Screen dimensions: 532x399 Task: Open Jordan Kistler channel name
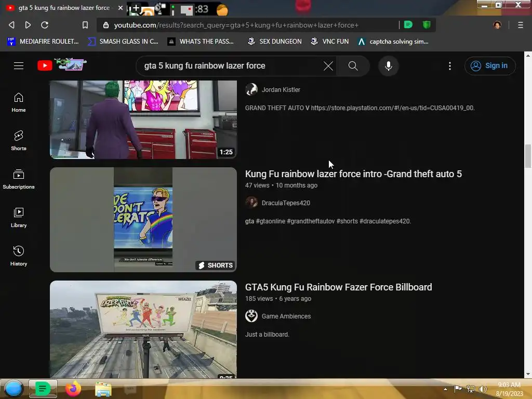(x=281, y=89)
